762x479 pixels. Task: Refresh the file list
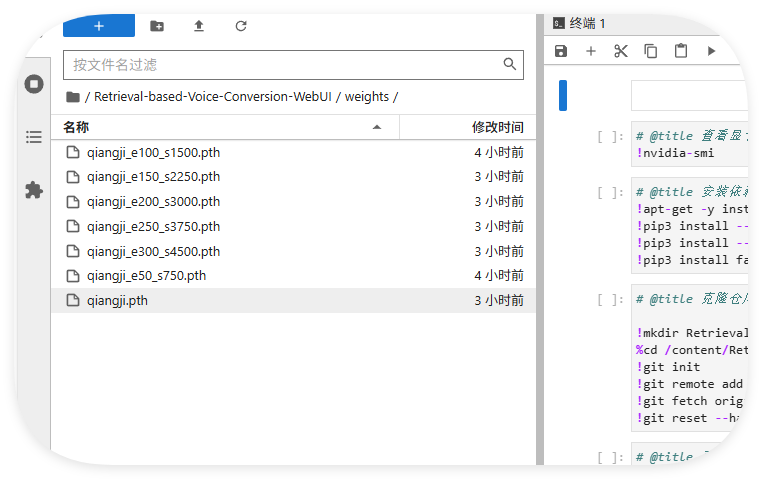[241, 26]
